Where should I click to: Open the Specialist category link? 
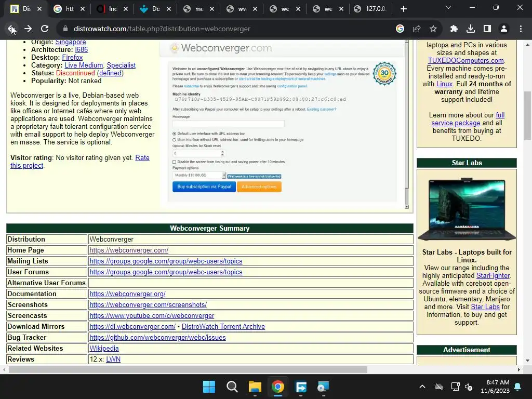[121, 65]
